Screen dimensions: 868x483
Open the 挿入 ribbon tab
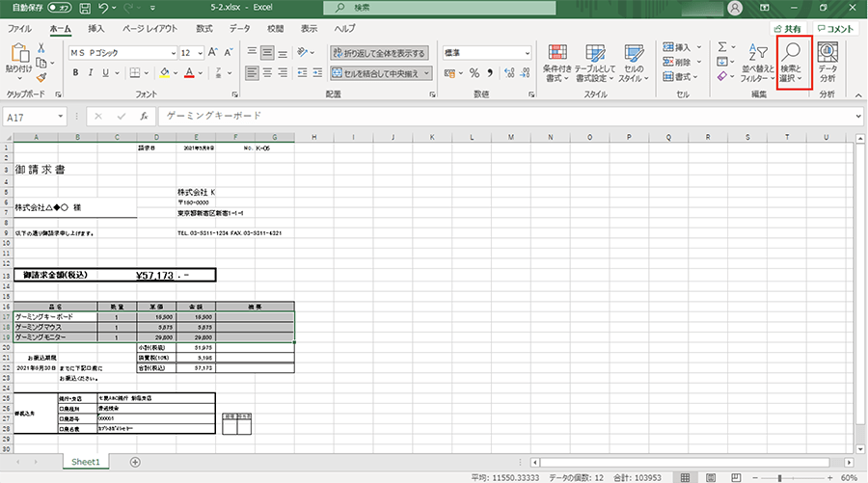point(96,29)
